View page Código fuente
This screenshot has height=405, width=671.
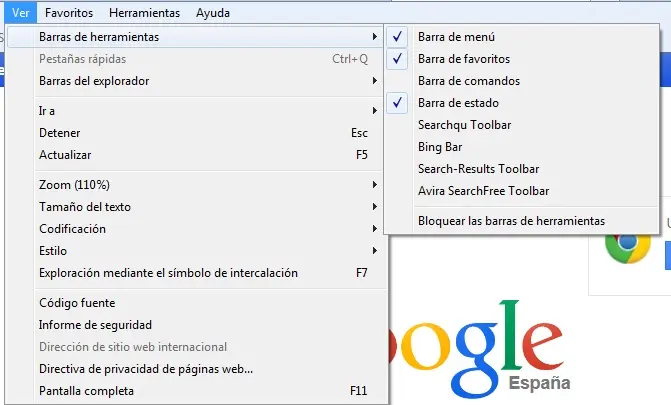click(195, 303)
